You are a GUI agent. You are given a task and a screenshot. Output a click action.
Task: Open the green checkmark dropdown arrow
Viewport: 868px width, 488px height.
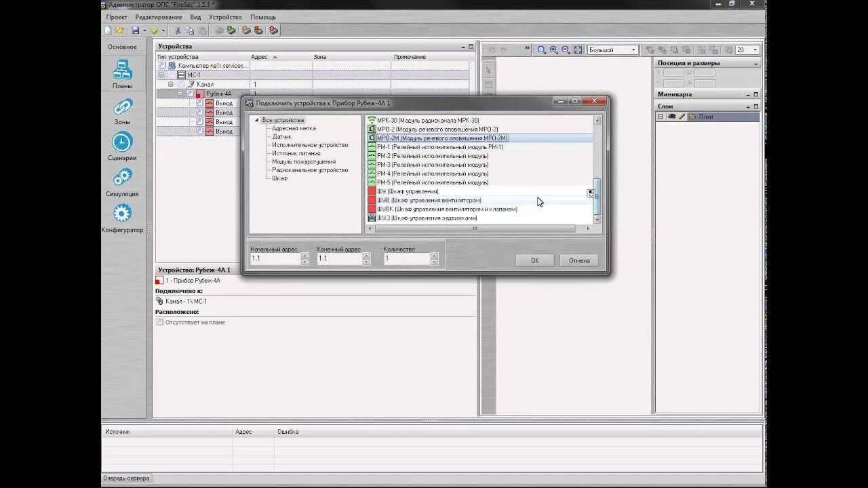pos(163,30)
